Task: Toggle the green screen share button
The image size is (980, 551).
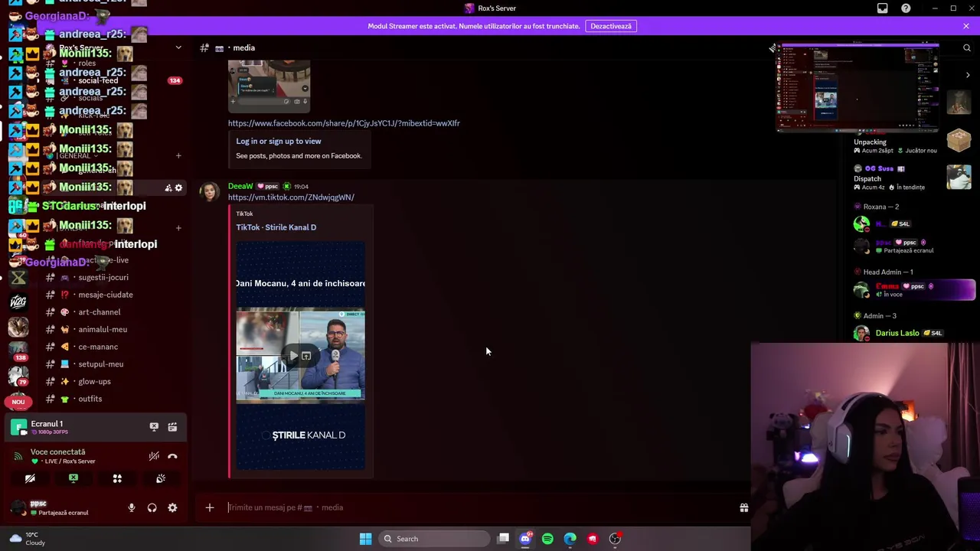Action: [x=73, y=478]
